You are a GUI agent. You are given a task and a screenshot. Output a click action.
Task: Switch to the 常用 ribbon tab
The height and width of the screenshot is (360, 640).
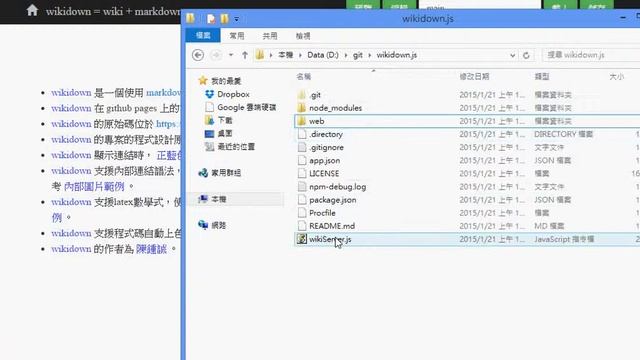[x=237, y=36]
